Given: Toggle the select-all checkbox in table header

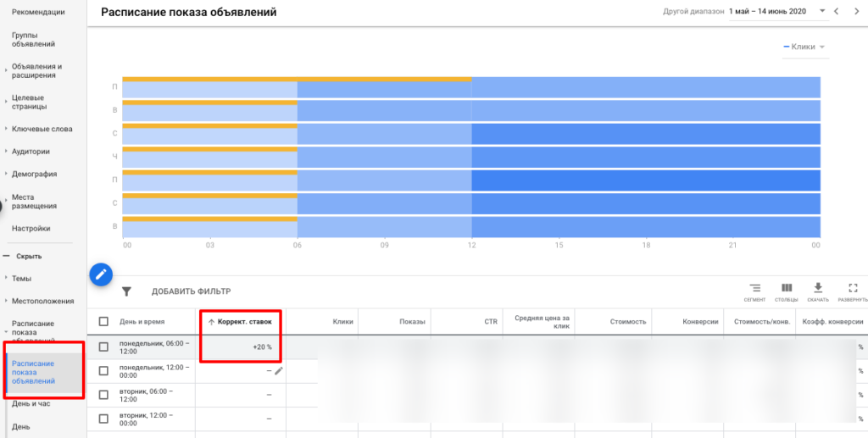Looking at the screenshot, I should pos(103,322).
